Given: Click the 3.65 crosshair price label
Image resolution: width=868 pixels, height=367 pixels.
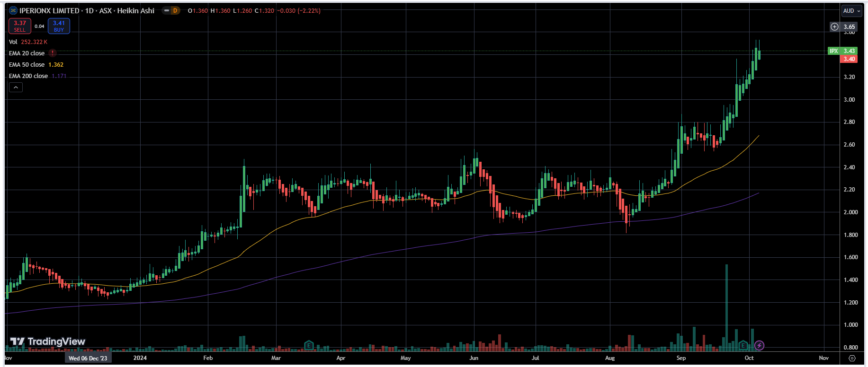Looking at the screenshot, I should [849, 27].
